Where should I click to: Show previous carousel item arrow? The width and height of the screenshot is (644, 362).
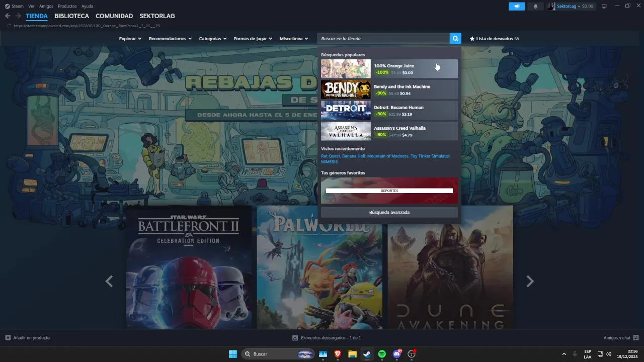pos(109,282)
